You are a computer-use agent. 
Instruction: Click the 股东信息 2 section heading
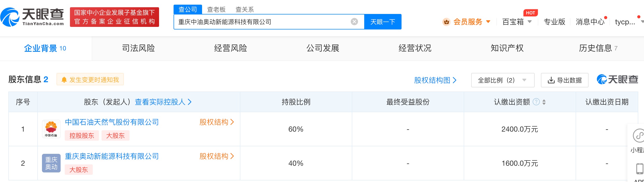pos(28,79)
